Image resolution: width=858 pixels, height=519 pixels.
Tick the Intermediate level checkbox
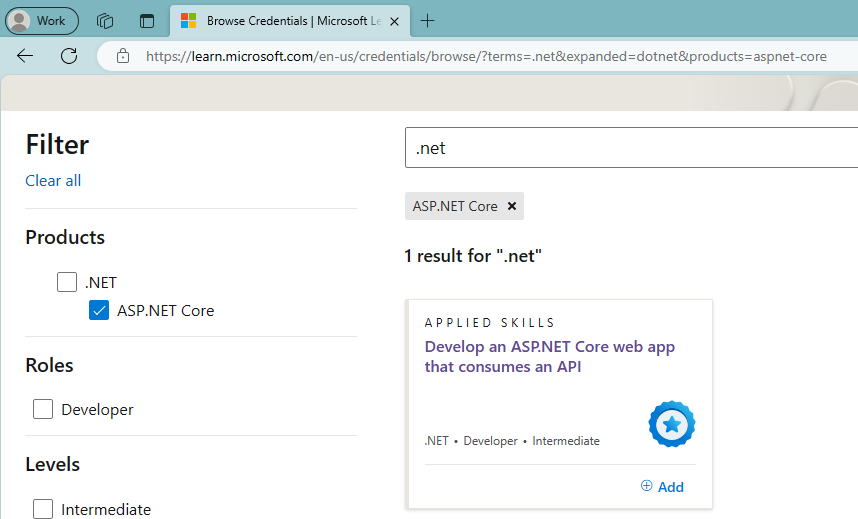point(43,509)
